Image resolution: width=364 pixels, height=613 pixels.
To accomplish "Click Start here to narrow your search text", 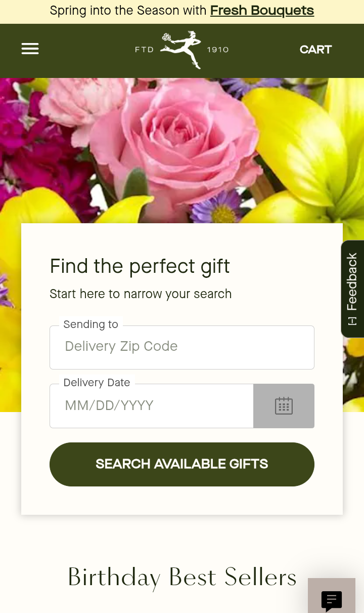I will coord(141,294).
